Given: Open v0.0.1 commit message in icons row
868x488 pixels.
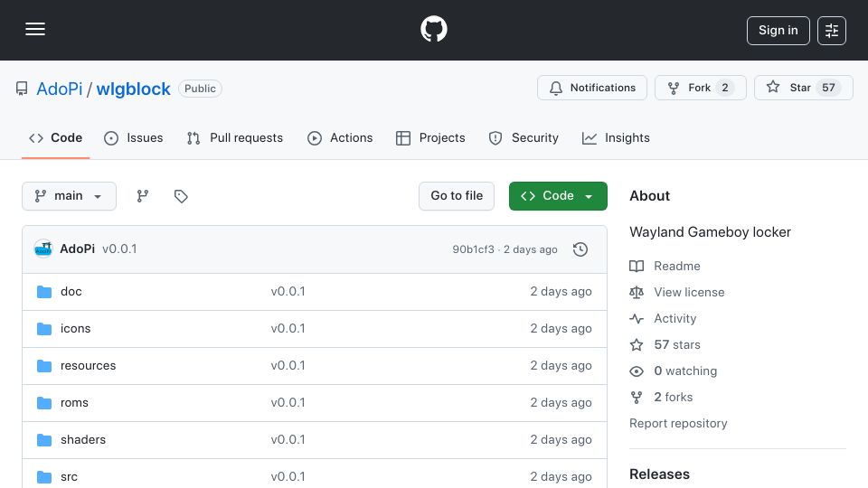Looking at the screenshot, I should pos(288,329).
